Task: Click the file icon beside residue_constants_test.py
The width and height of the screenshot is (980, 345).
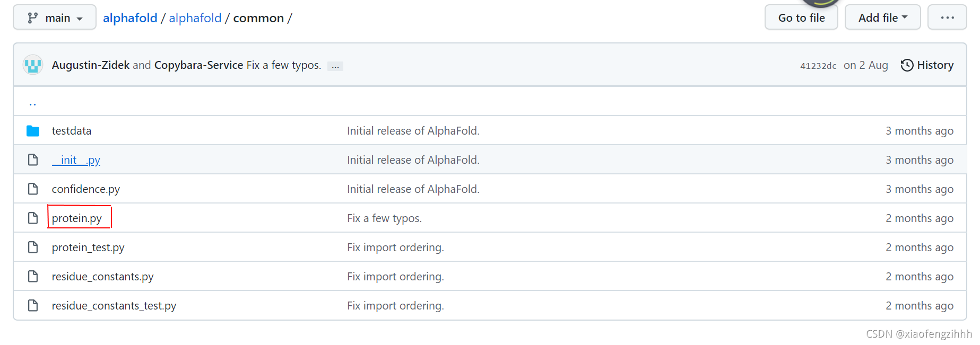Action: (x=33, y=306)
